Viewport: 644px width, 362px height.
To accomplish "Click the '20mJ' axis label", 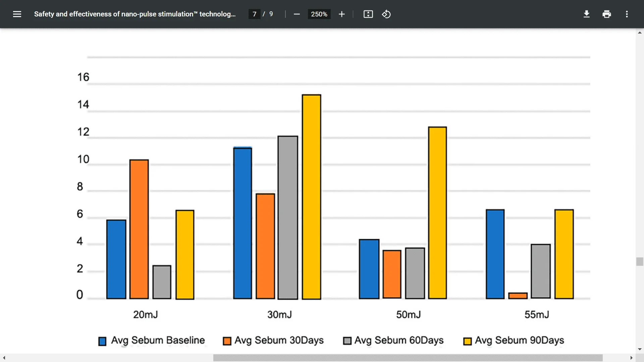I will (x=146, y=314).
